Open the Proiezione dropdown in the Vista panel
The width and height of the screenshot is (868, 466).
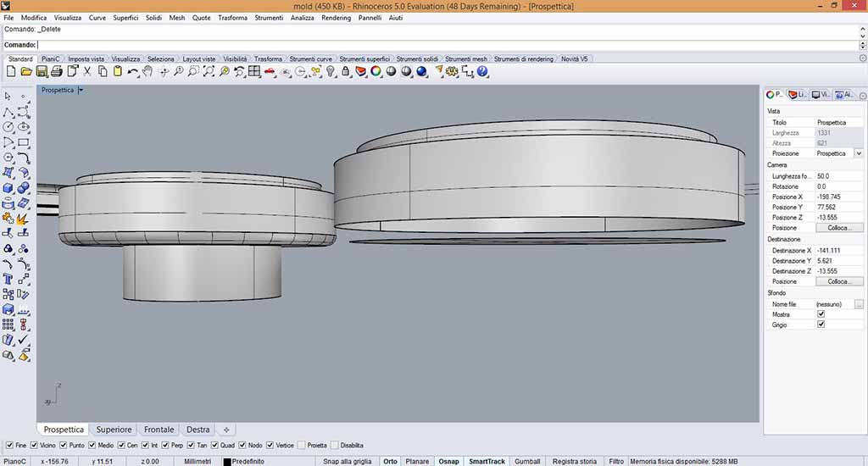tap(859, 153)
